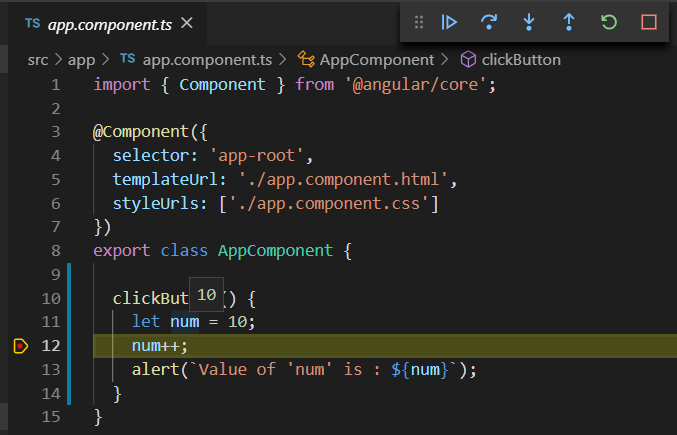This screenshot has width=677, height=435.
Task: Click the hover tooltip showing value 10
Action: (207, 295)
